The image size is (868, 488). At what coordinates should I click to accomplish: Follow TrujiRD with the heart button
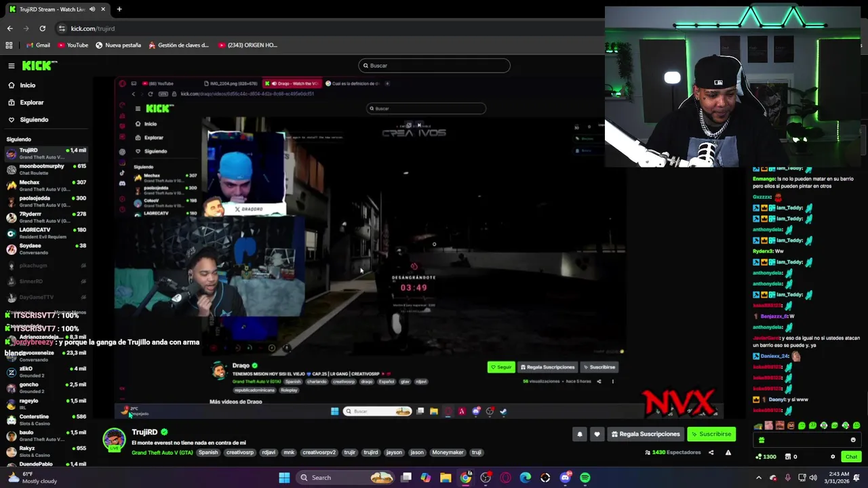pyautogui.click(x=597, y=434)
